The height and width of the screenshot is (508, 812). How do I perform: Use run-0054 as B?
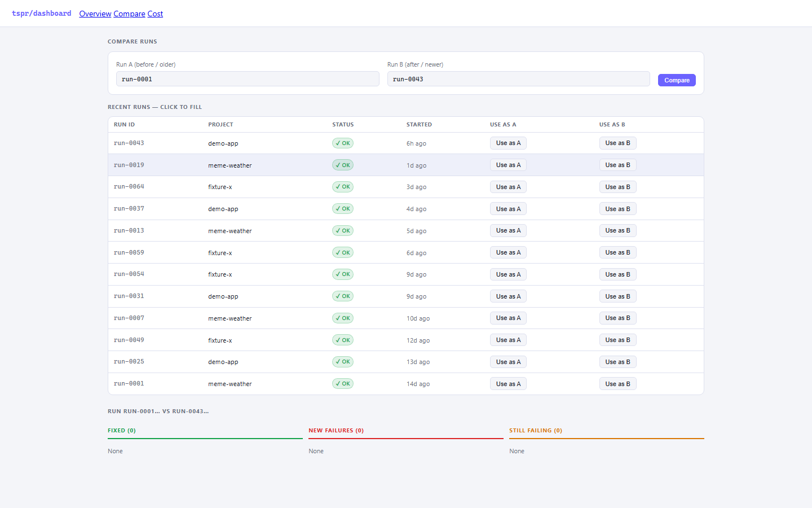[x=617, y=274]
